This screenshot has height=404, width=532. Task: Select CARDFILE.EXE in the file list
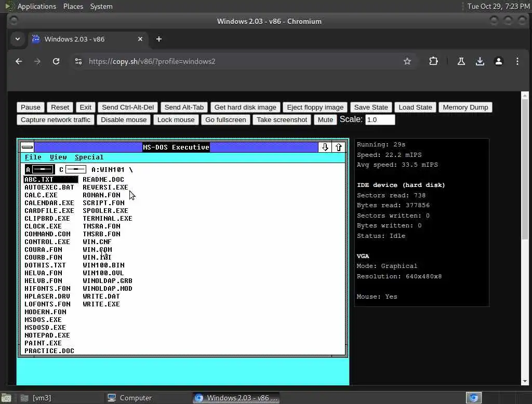pos(49,211)
